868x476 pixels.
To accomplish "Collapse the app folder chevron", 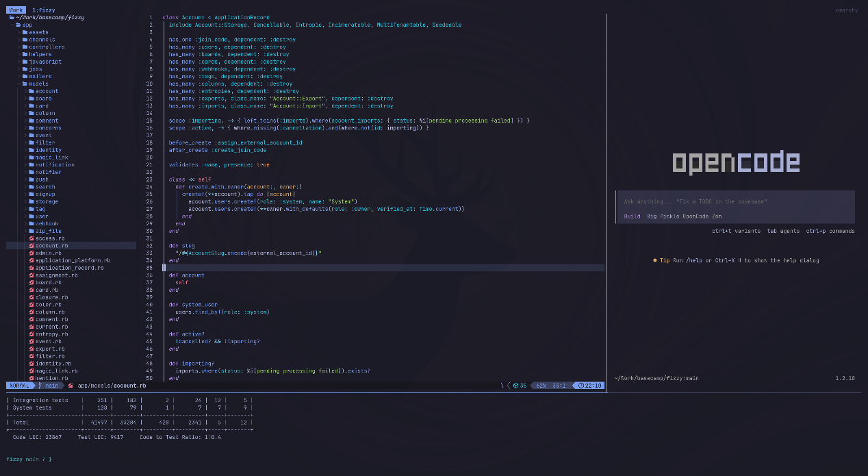I will (12, 25).
